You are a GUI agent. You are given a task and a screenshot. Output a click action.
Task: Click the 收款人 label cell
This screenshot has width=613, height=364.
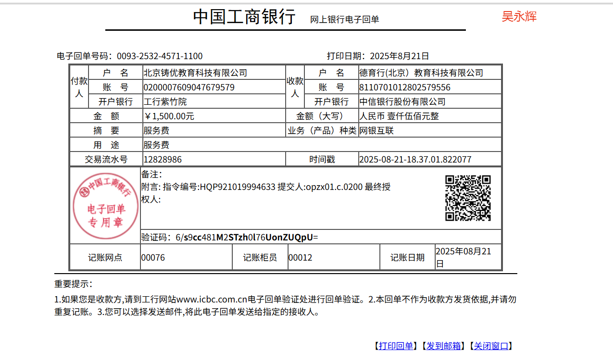[295, 87]
